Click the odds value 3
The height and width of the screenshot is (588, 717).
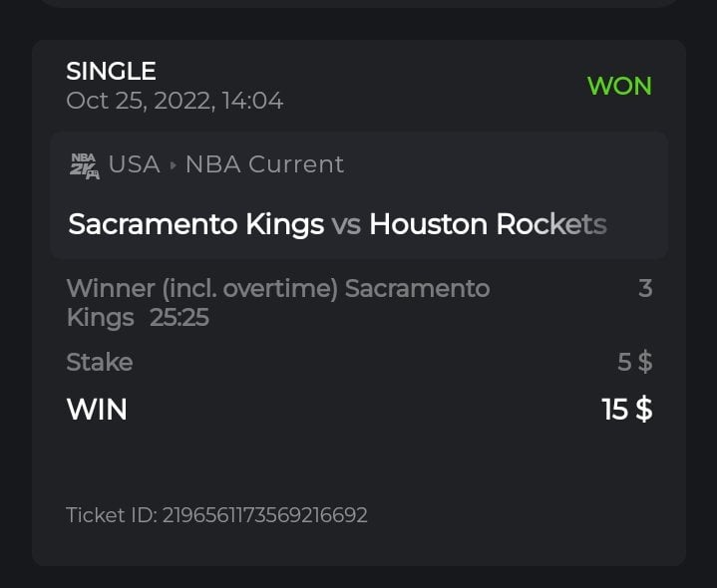(644, 289)
